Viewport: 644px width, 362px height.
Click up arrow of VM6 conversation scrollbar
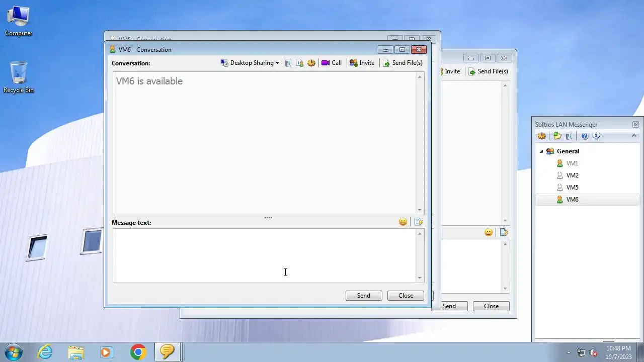tap(420, 77)
